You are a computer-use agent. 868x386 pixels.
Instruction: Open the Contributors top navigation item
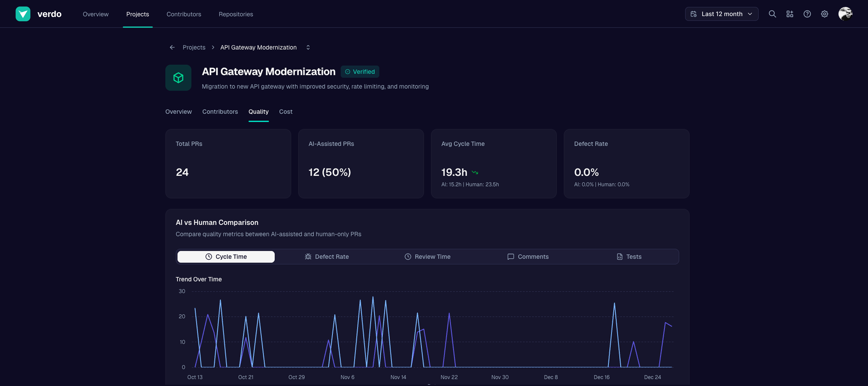[184, 14]
